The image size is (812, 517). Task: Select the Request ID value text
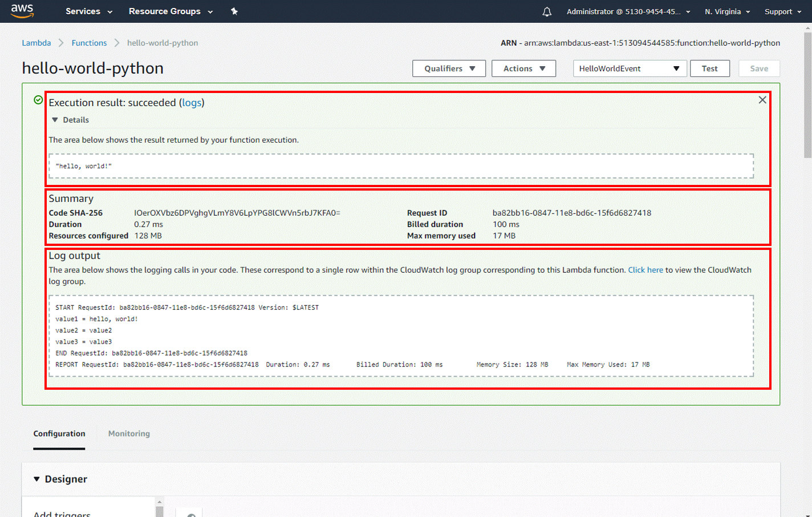(x=572, y=213)
